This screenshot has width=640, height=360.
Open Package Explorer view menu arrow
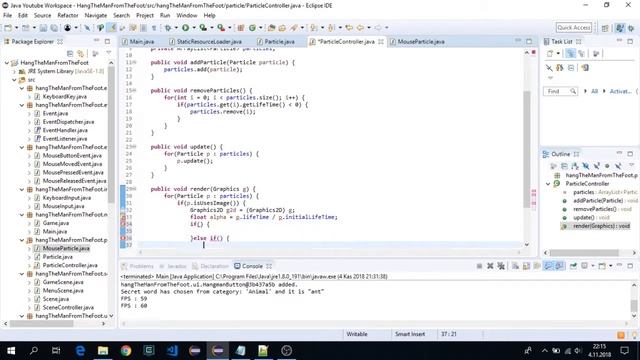[x=109, y=53]
